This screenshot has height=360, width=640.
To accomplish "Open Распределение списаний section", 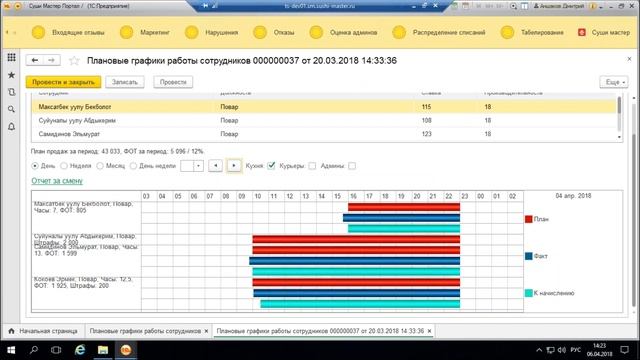I will [x=439, y=32].
